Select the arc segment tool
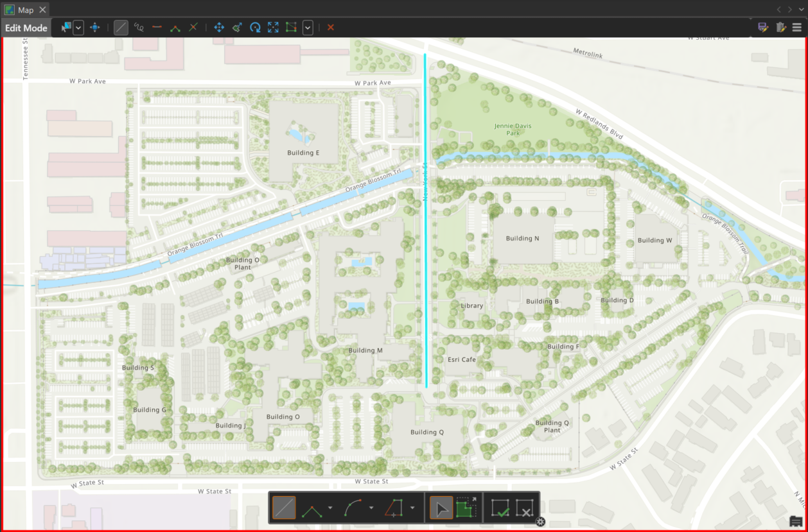Viewport: 808px width, 532px height. [x=353, y=508]
